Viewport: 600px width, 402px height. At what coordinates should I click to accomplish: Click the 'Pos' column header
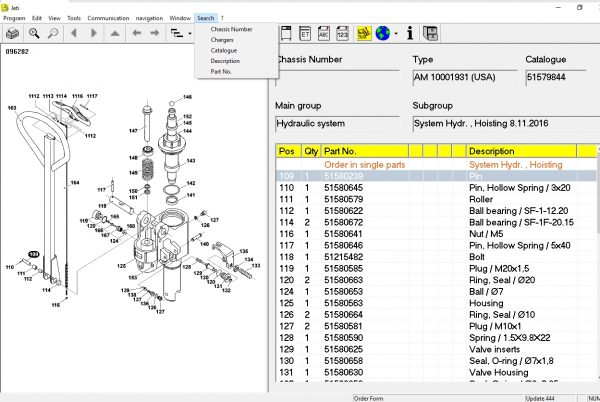click(289, 151)
